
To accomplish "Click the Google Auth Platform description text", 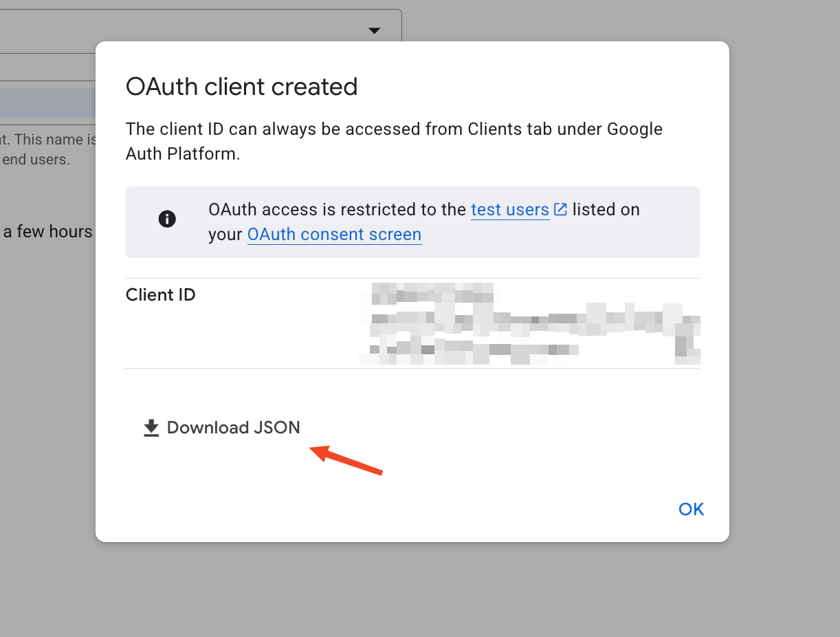I will [394, 141].
